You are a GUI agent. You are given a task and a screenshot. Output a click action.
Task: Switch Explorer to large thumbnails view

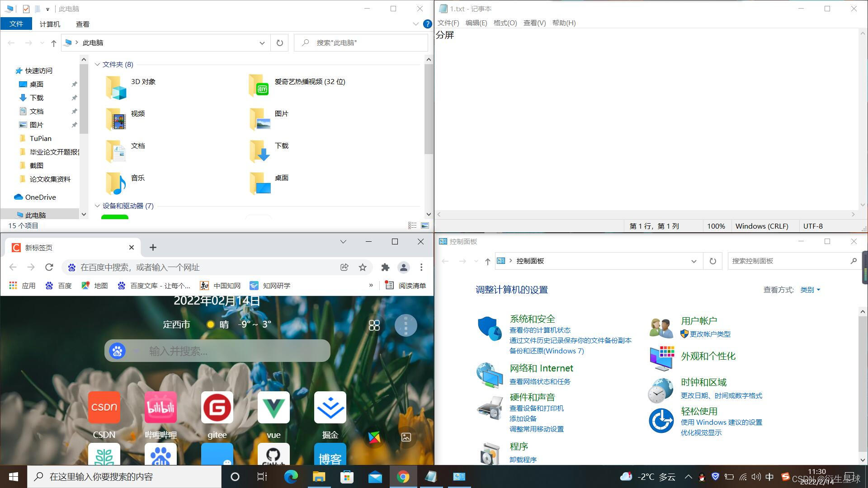point(424,225)
